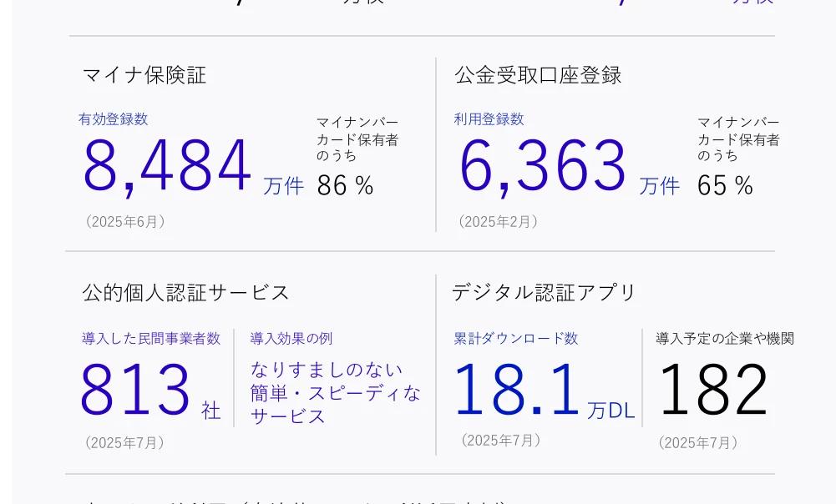Click the 182 figure
This screenshot has width=836, height=504.
click(x=712, y=391)
